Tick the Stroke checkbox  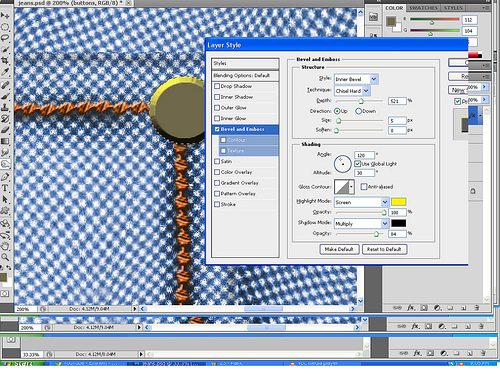pyautogui.click(x=217, y=204)
